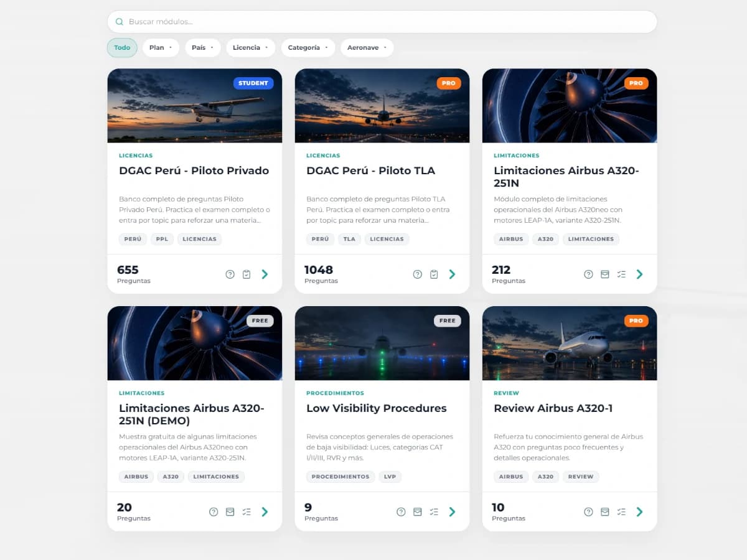Viewport: 747px width, 560px height.
Task: Open Review Airbus A320-1 via arrow icon
Action: [639, 512]
